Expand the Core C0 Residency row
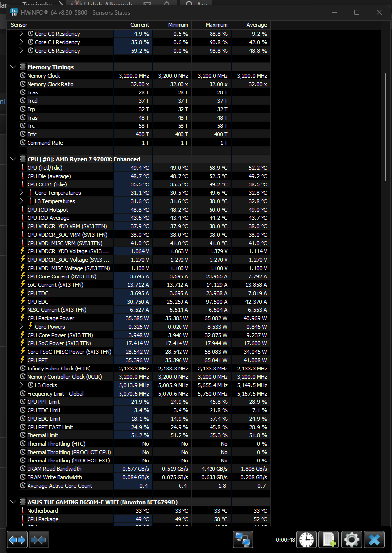Viewport: 392px width, 553px height. coord(21,34)
